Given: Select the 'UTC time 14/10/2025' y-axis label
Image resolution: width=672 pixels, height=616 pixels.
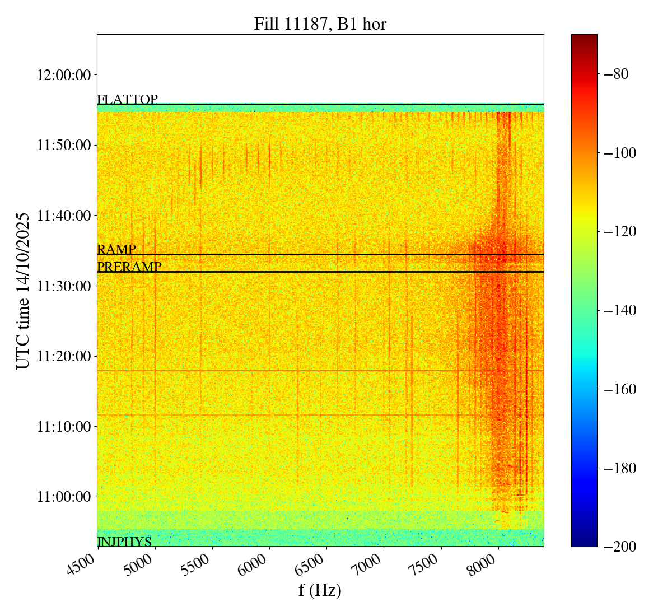Looking at the screenshot, I should pos(23,291).
